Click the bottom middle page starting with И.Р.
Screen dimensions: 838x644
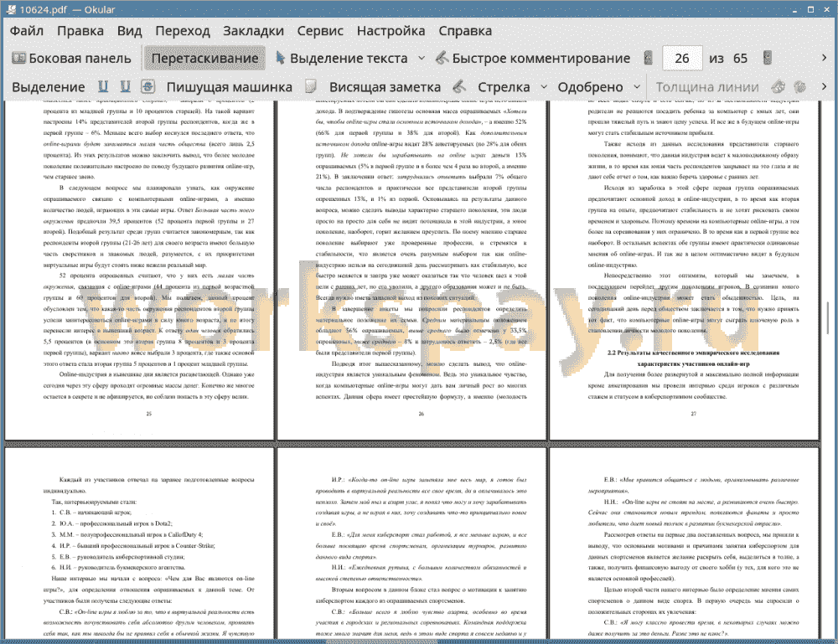click(x=412, y=544)
